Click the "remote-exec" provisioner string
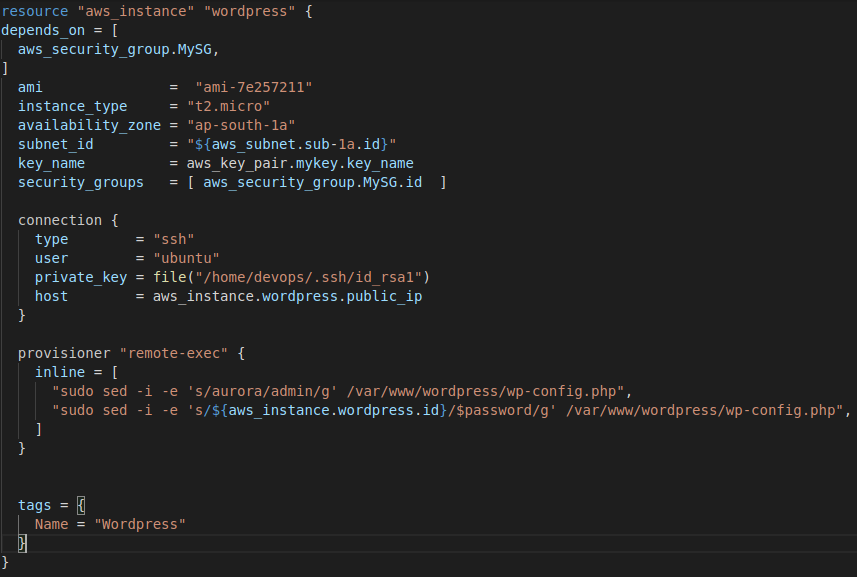This screenshot has height=577, width=857. pyautogui.click(x=174, y=354)
